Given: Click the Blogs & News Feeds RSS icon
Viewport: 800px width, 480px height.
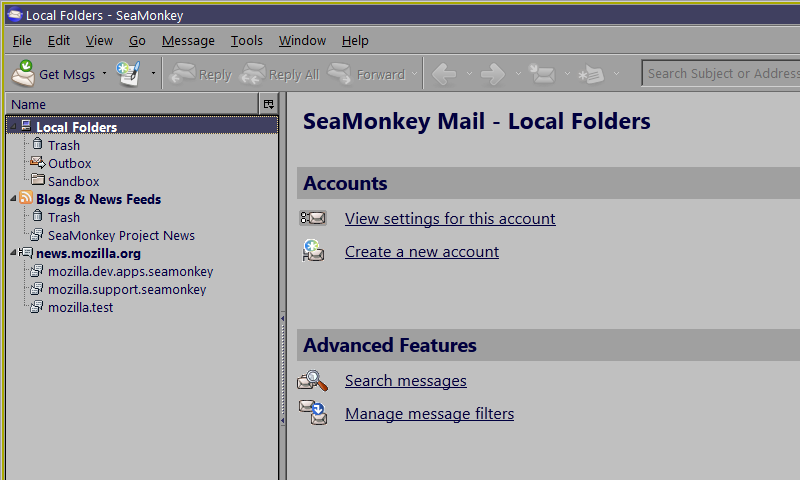Looking at the screenshot, I should [x=26, y=197].
